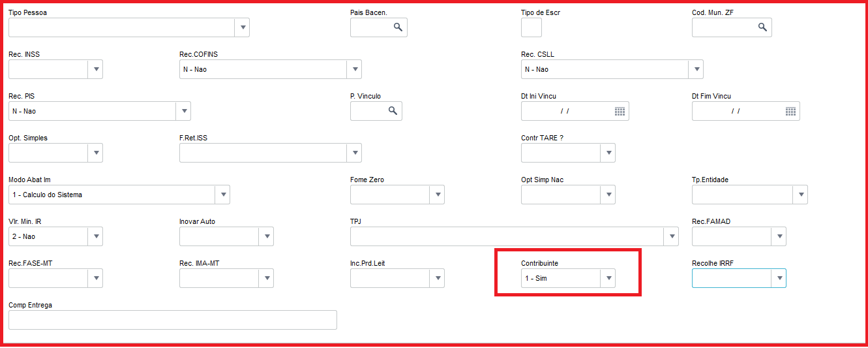Image resolution: width=868 pixels, height=348 pixels.
Task: Open the Contribuinte dropdown showing 1 - Sim
Action: tap(608, 278)
